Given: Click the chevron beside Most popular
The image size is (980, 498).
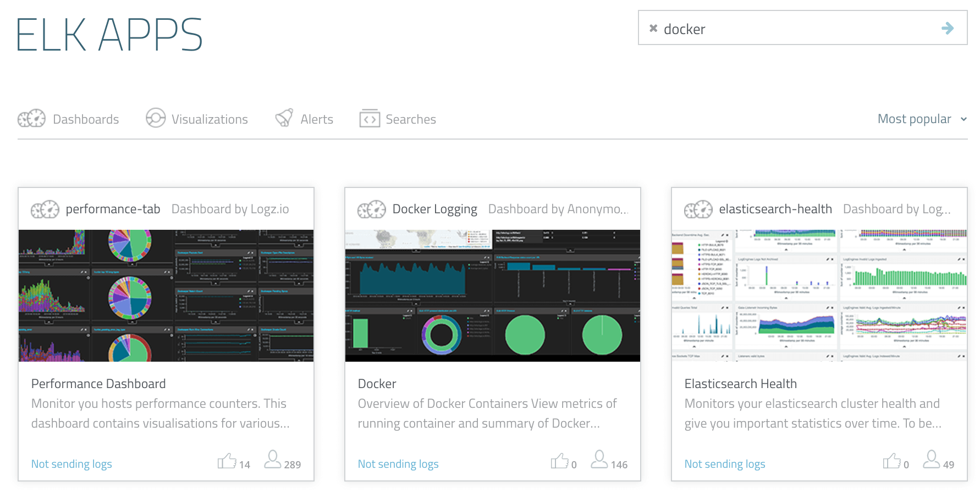Looking at the screenshot, I should click(964, 119).
